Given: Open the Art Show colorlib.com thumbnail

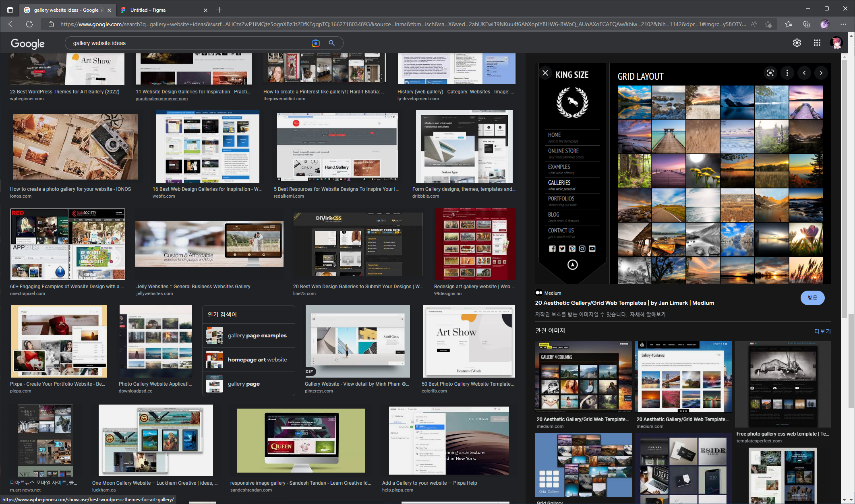Looking at the screenshot, I should coord(469,341).
